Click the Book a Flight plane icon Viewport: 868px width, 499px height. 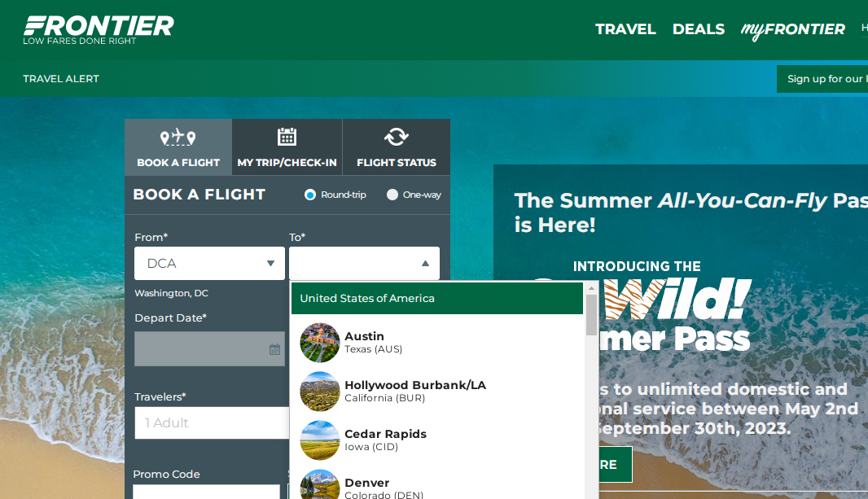[x=178, y=138]
